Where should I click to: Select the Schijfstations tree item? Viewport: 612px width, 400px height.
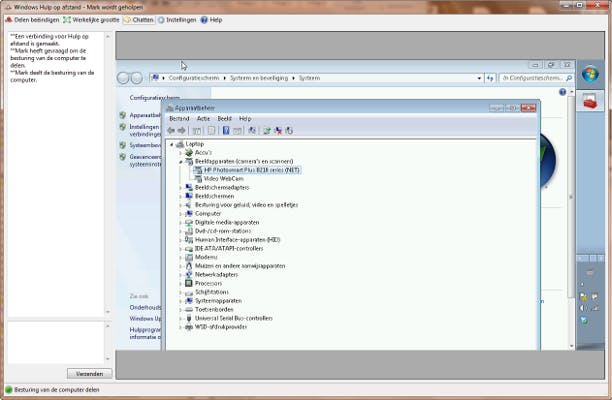tap(212, 292)
